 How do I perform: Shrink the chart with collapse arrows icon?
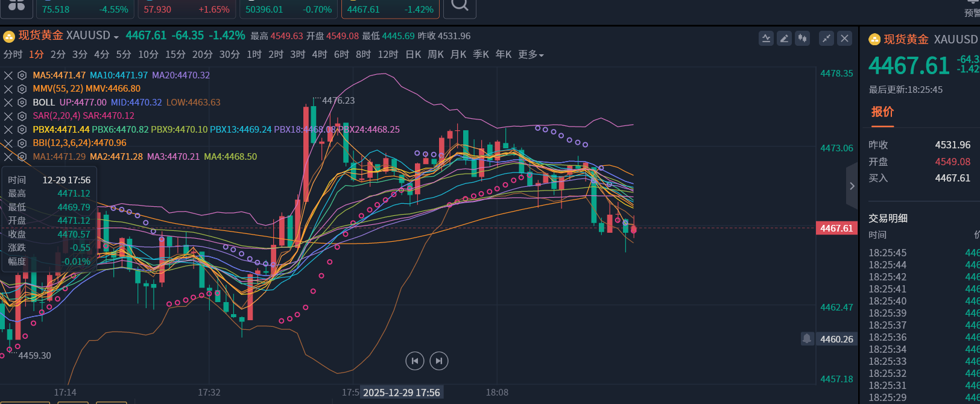(826, 39)
